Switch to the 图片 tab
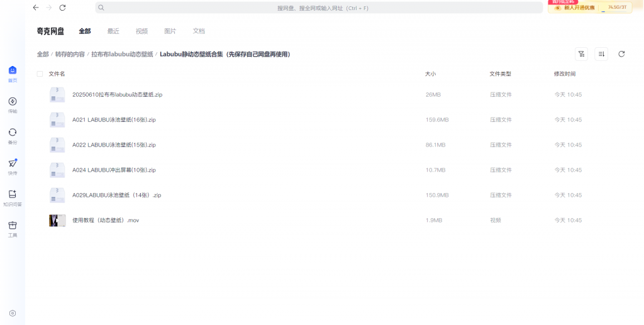Screen dimensions: 644x325 click(170, 31)
